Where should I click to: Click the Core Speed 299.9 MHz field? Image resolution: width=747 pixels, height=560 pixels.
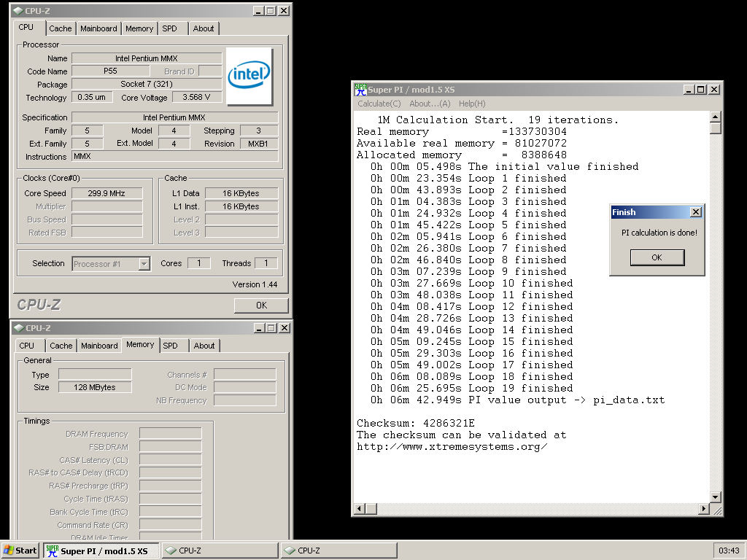(107, 193)
